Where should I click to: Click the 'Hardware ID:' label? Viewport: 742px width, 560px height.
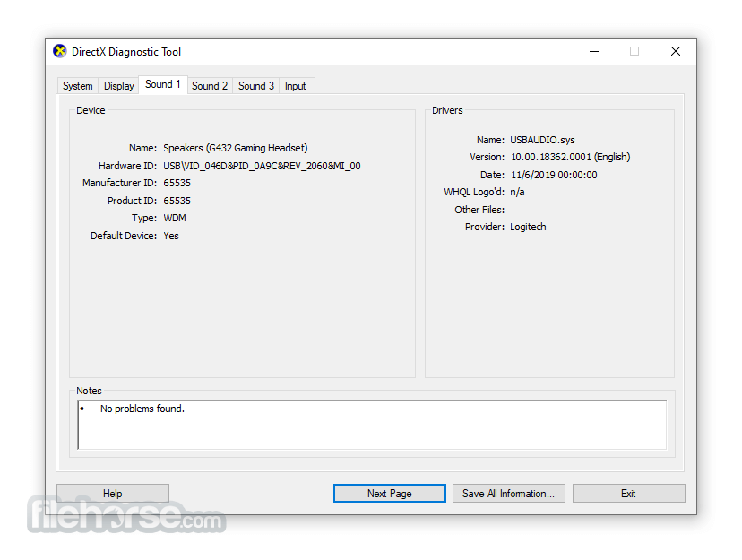pos(128,166)
